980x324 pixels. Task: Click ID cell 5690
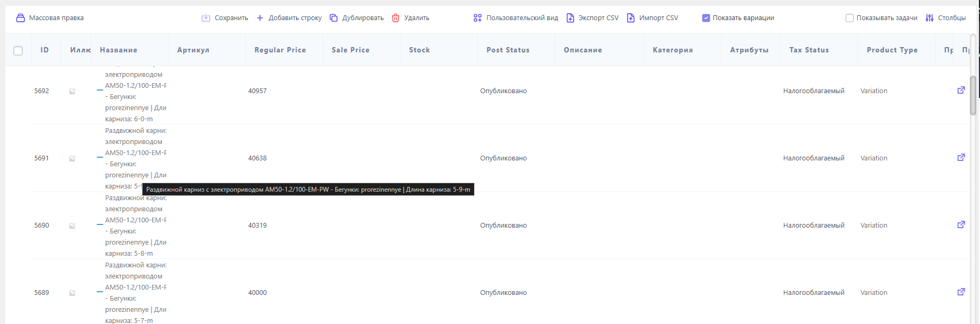tap(41, 226)
